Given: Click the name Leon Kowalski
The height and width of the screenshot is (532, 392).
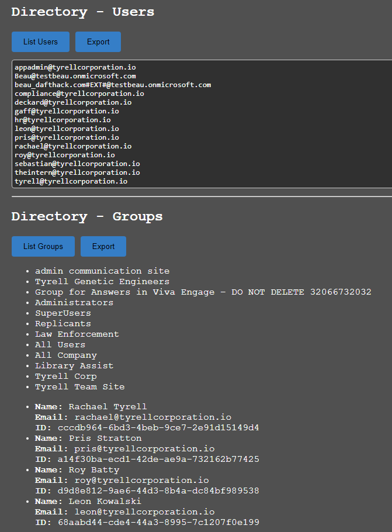Looking at the screenshot, I should (105, 501).
